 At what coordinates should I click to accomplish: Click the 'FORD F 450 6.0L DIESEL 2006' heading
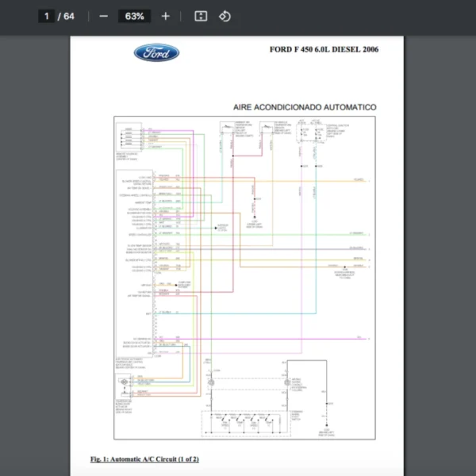(324, 49)
